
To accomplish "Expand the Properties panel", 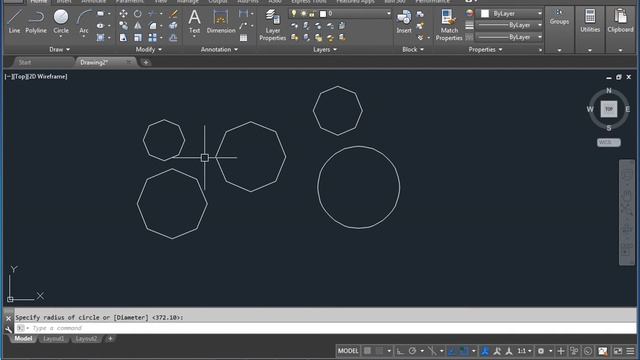I will pos(485,49).
